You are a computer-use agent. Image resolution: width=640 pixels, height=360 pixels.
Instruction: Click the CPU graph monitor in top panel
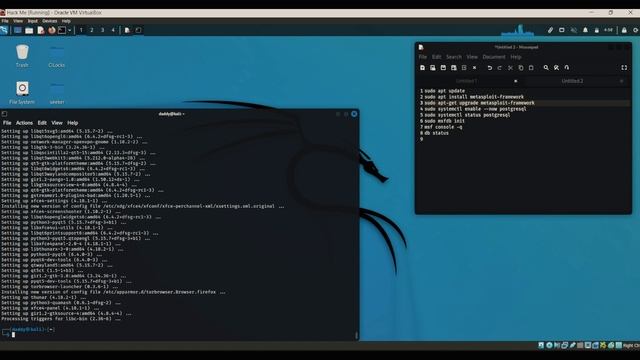518,30
